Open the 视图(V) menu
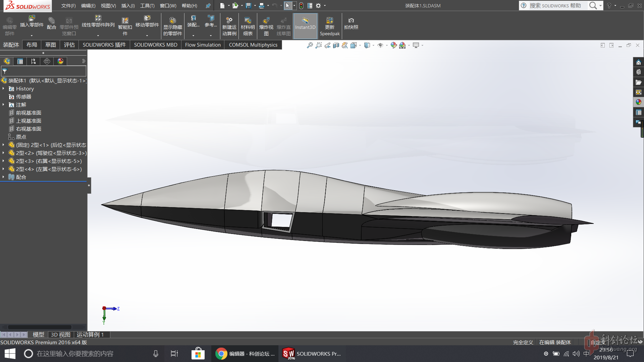 108,6
